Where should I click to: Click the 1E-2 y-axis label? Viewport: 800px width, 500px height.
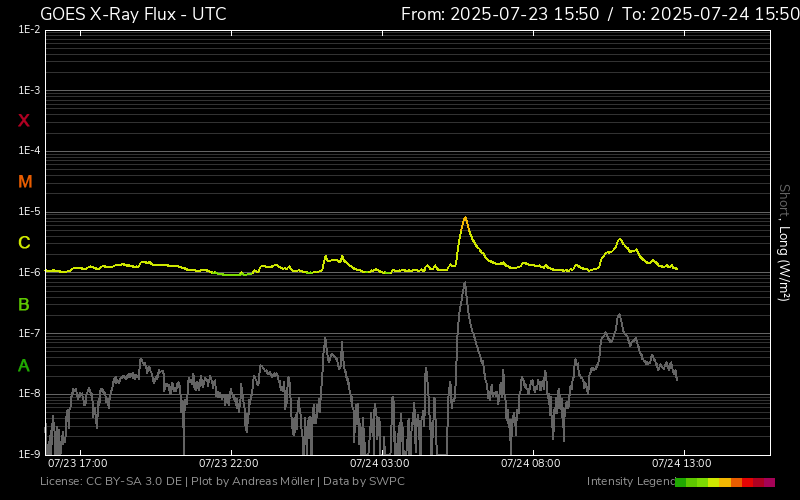click(x=29, y=30)
